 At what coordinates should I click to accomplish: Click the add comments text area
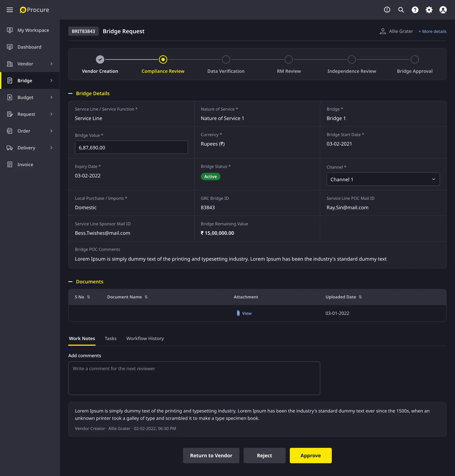pyautogui.click(x=194, y=378)
